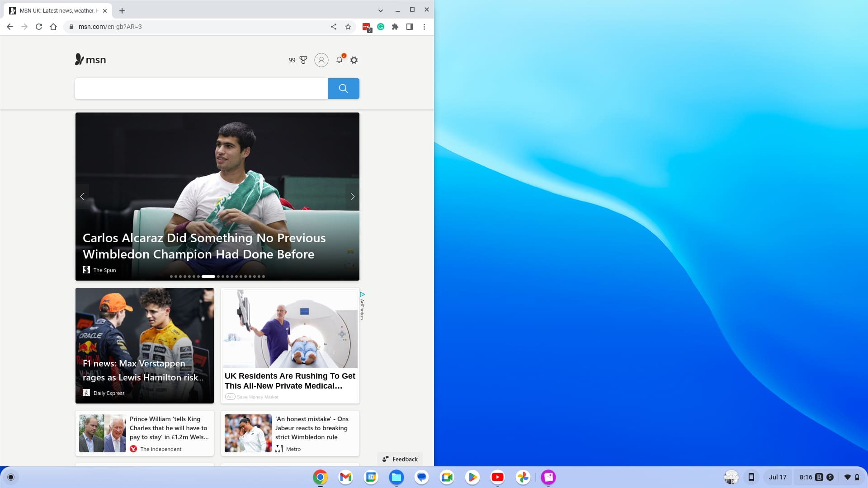Go to next carousel slide
Image resolution: width=868 pixels, height=488 pixels.
353,197
